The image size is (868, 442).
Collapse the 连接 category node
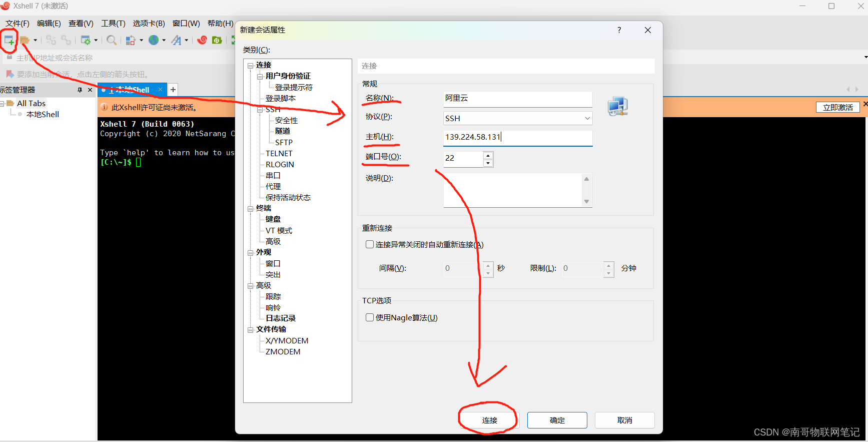(250, 66)
